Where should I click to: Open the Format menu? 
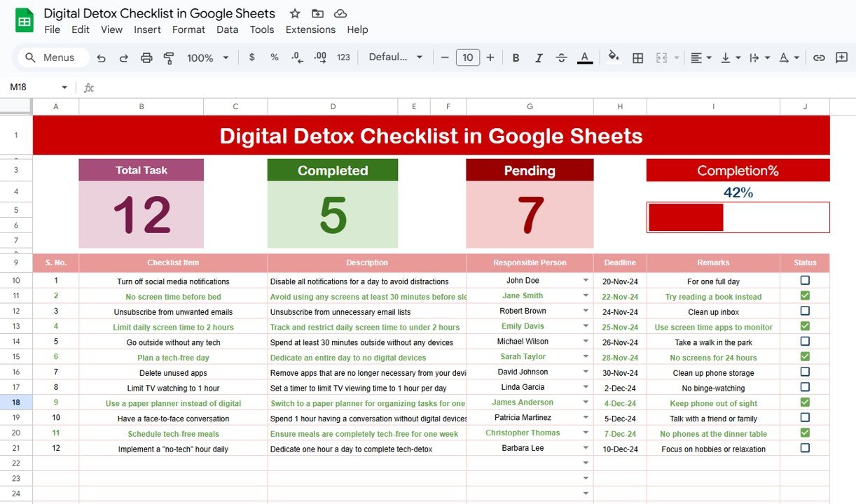point(188,29)
